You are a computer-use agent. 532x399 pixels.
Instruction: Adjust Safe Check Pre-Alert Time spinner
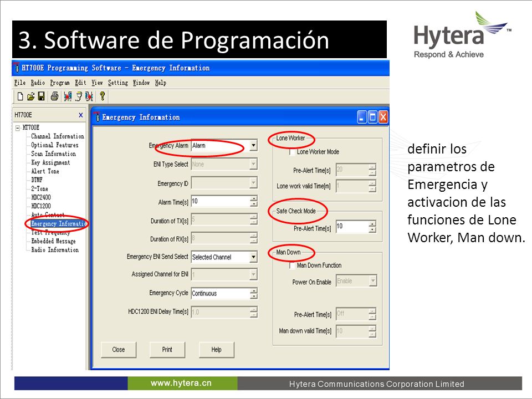[x=372, y=226]
